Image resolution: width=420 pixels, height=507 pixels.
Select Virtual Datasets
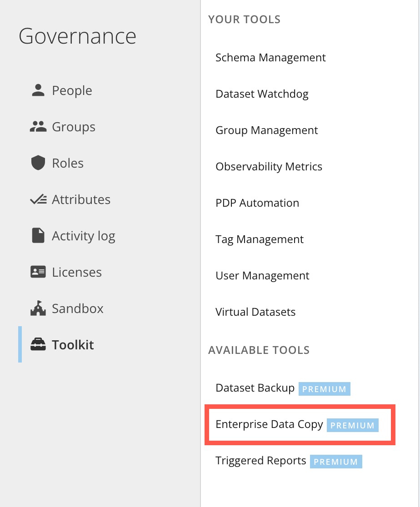point(255,312)
